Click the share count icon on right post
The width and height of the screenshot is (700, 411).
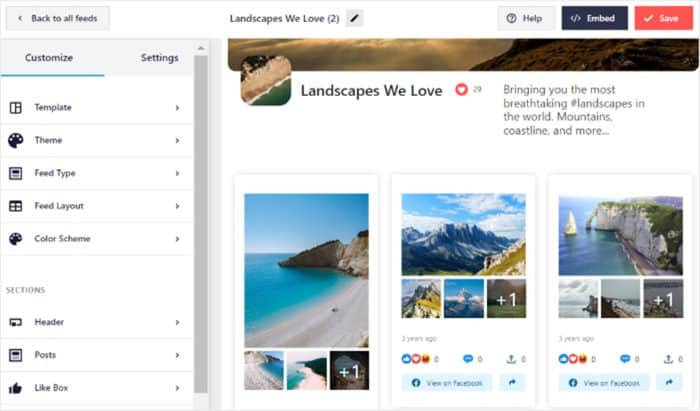pyautogui.click(x=668, y=359)
